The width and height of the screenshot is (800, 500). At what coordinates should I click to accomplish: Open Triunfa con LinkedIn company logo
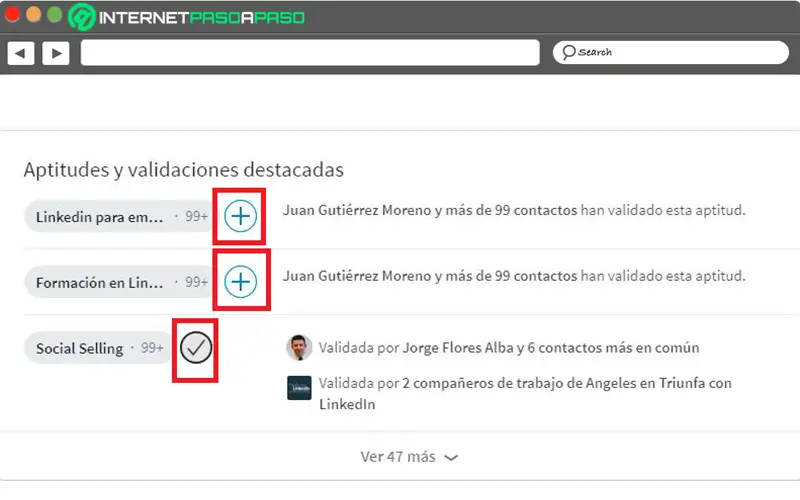point(299,388)
